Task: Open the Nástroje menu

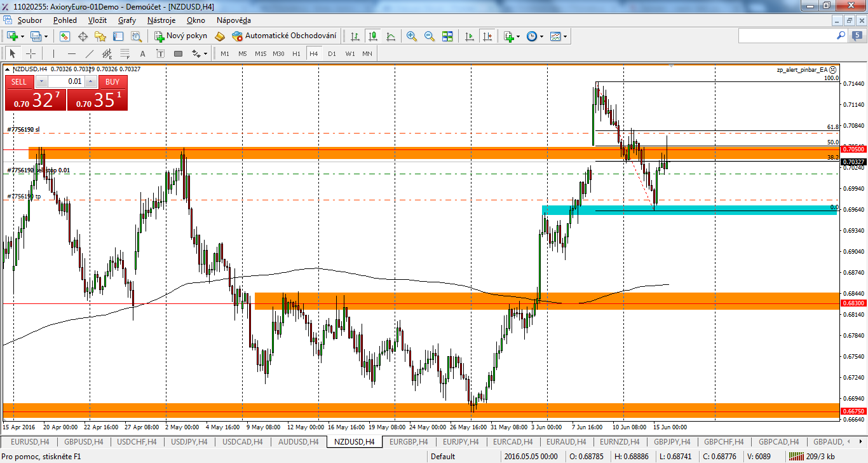Action: tap(161, 20)
